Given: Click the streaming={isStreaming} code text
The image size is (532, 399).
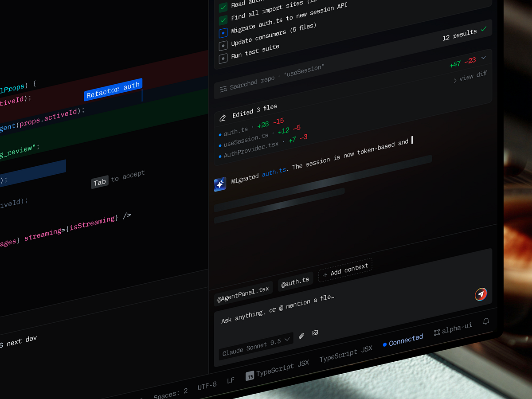Looking at the screenshot, I should [x=71, y=228].
